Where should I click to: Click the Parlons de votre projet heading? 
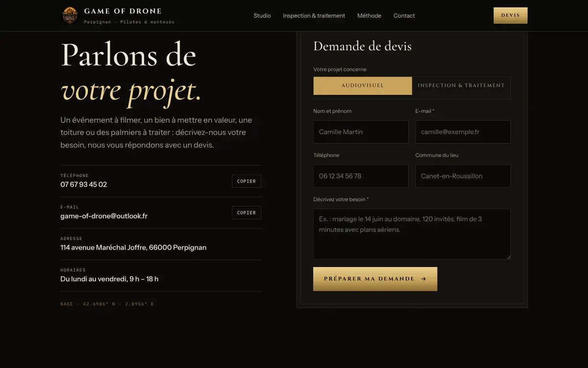click(x=131, y=73)
